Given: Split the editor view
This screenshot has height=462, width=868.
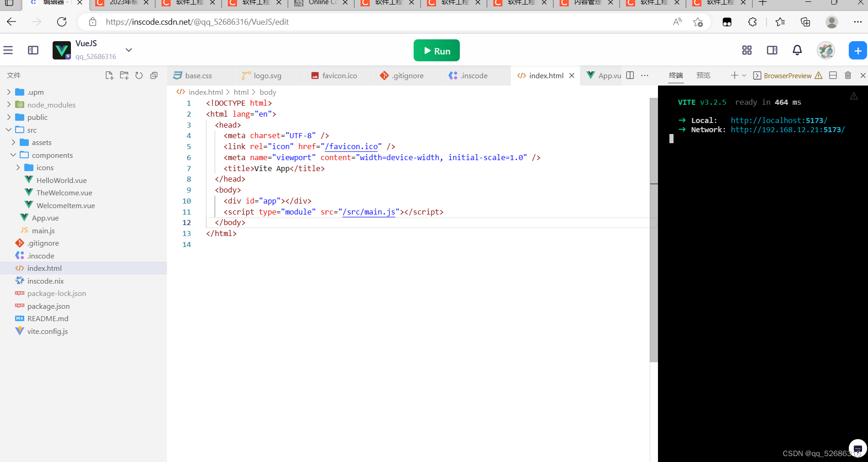Looking at the screenshot, I should click(x=630, y=75).
